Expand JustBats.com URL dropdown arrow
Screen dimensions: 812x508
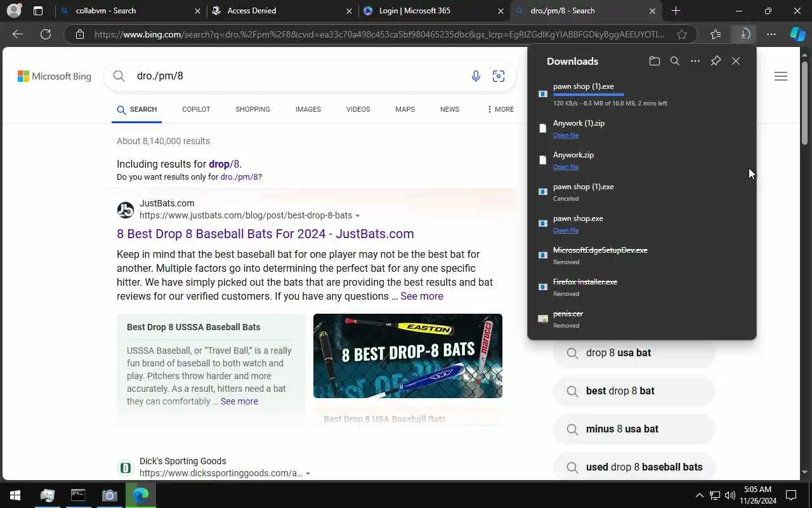[x=357, y=216]
